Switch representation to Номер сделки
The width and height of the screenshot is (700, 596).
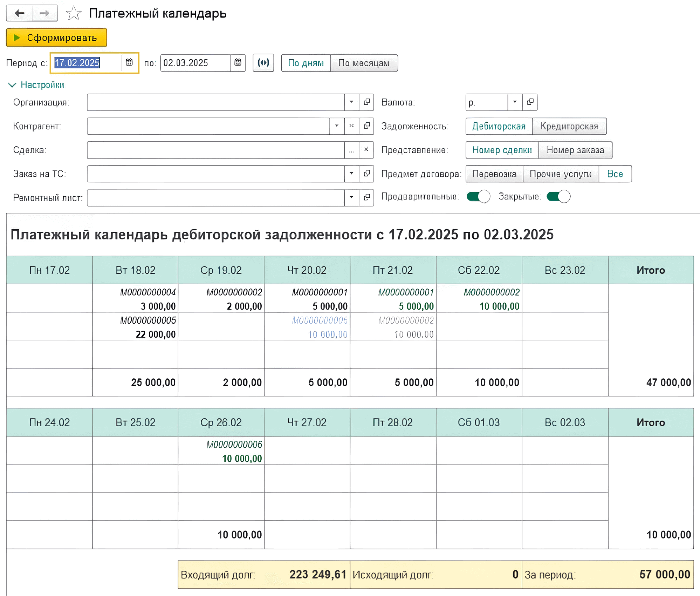coord(502,150)
